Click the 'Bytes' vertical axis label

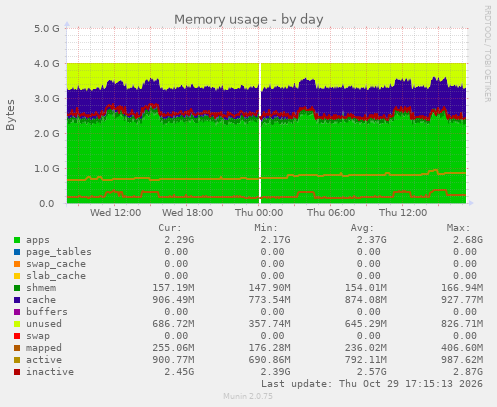[10, 115]
